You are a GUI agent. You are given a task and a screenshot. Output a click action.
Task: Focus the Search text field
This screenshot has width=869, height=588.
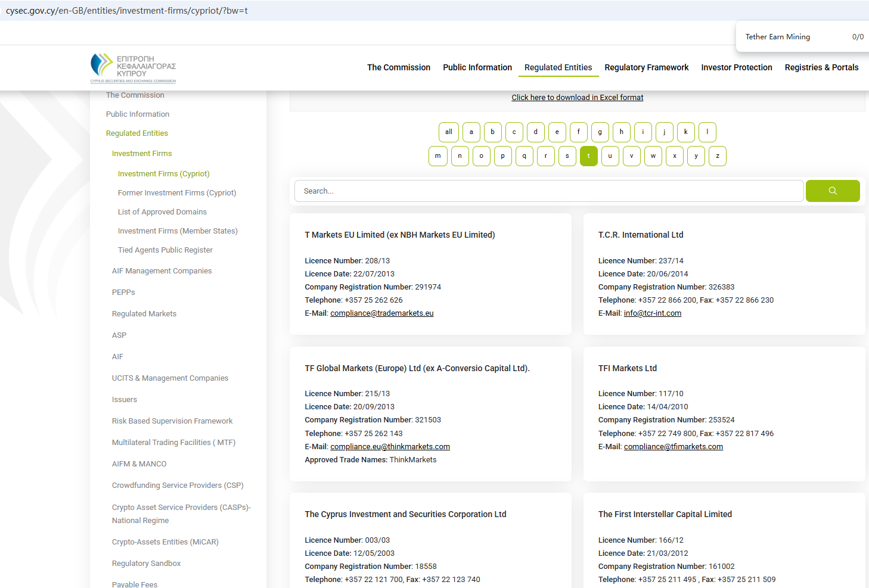pyautogui.click(x=548, y=191)
